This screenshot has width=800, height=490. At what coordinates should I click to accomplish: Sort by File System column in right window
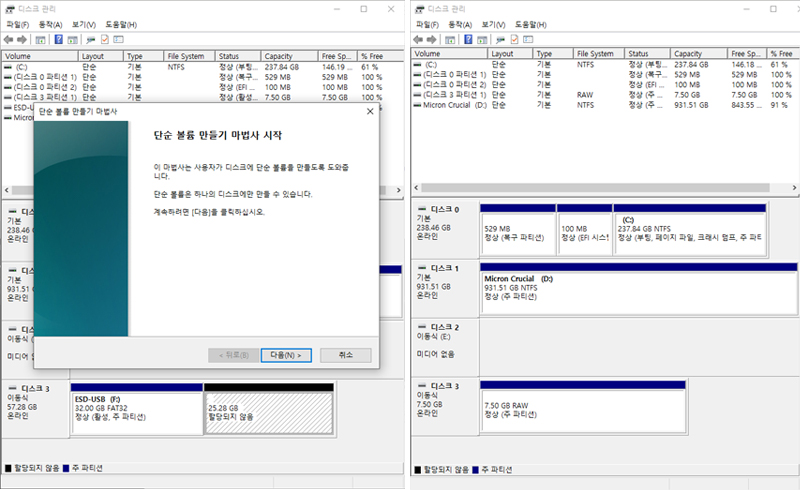click(x=595, y=54)
